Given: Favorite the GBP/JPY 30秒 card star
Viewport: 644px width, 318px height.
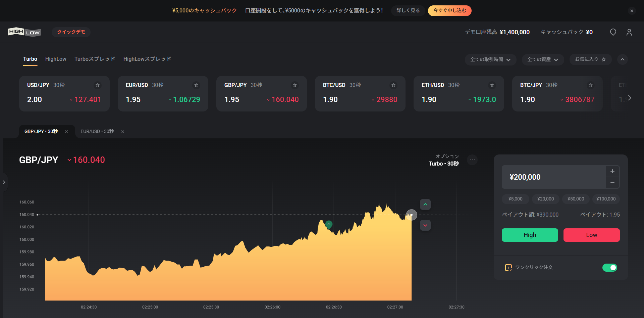Looking at the screenshot, I should pyautogui.click(x=295, y=85).
